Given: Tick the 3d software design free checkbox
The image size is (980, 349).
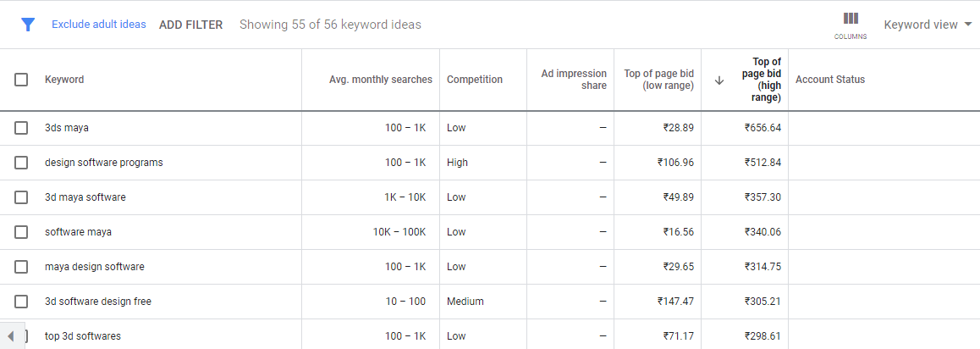Looking at the screenshot, I should point(21,302).
